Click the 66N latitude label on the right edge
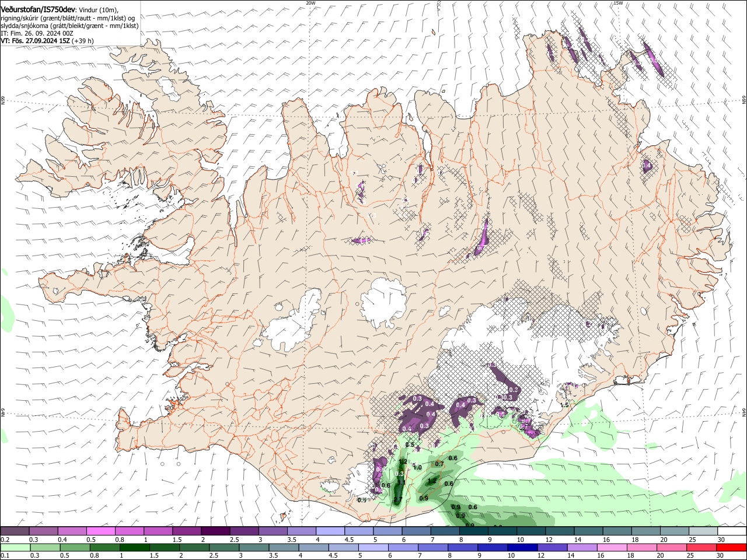This screenshot has width=747, height=560. pos(744,100)
